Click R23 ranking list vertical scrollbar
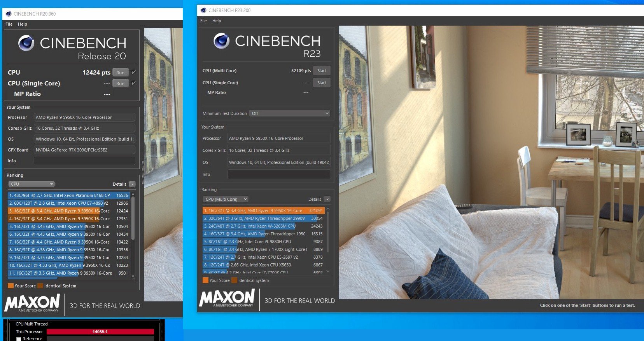This screenshot has height=341, width=644. pos(328,232)
